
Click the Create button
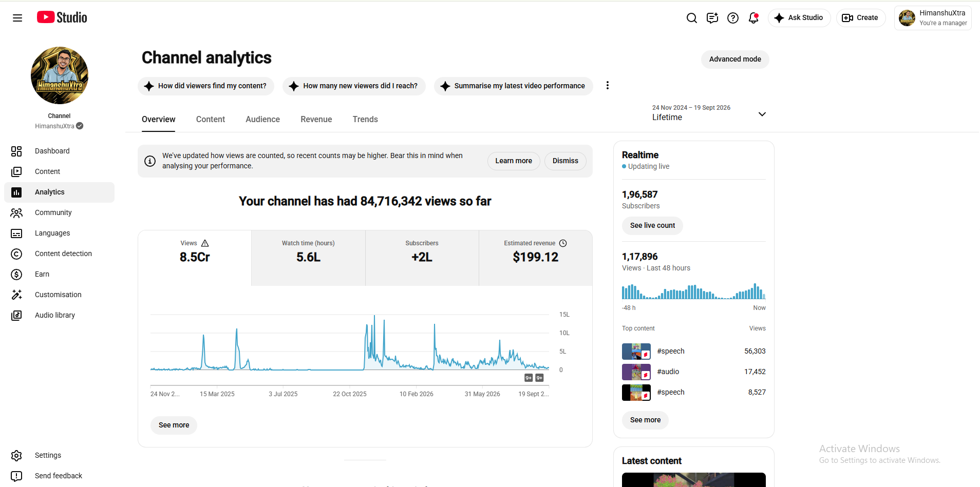tap(861, 18)
